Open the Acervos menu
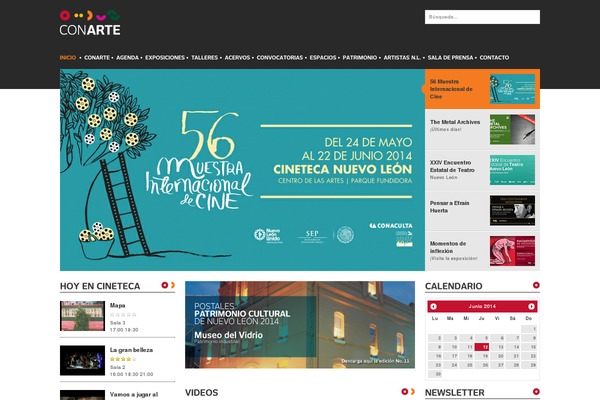This screenshot has height=400, width=600. [237, 57]
